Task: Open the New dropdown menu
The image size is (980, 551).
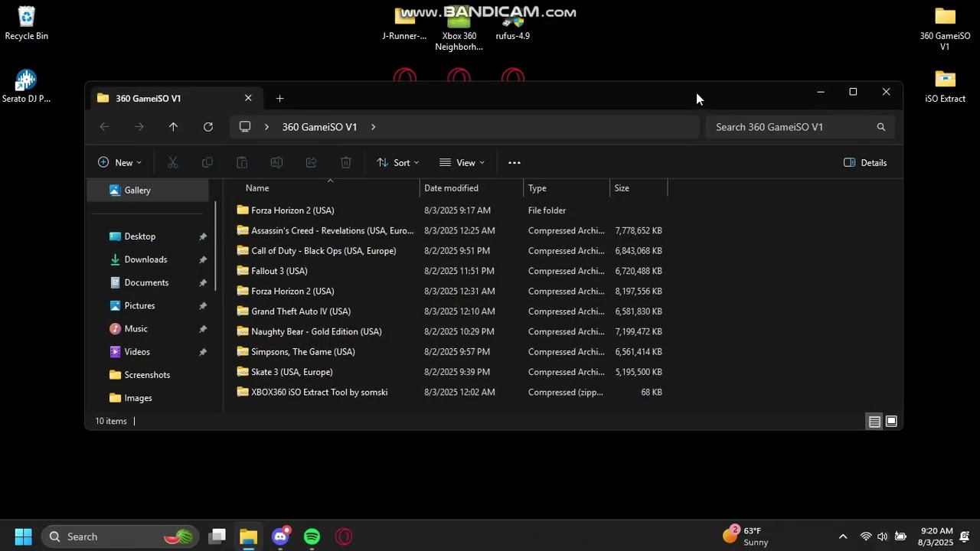Action: tap(120, 162)
